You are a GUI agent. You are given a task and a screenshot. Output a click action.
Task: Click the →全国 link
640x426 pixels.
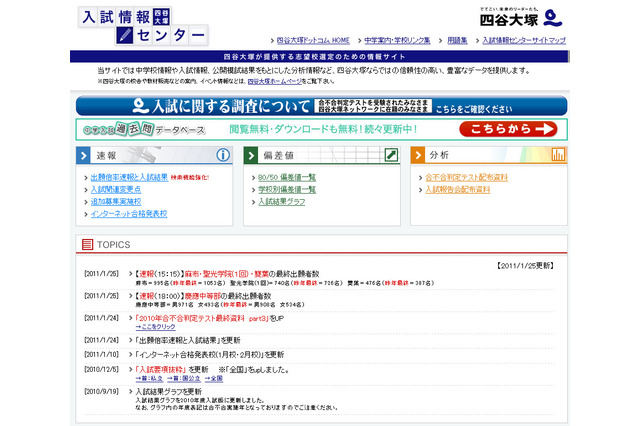point(213,379)
